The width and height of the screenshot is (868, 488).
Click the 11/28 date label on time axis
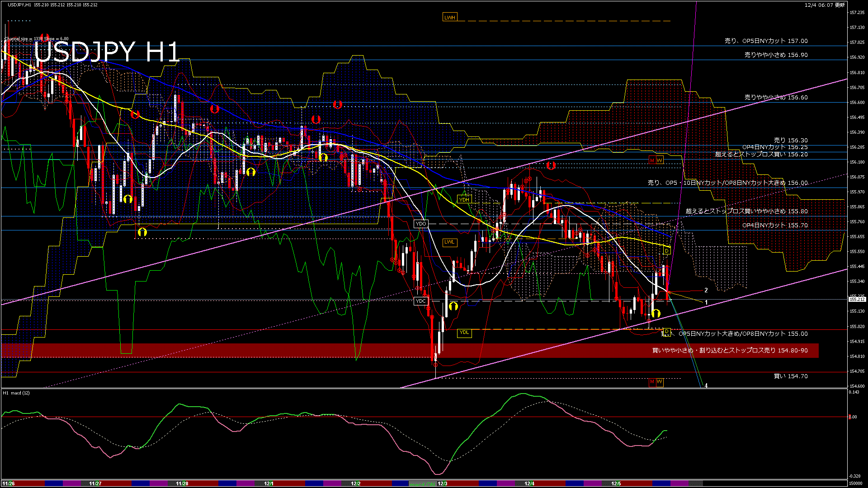[x=182, y=483]
